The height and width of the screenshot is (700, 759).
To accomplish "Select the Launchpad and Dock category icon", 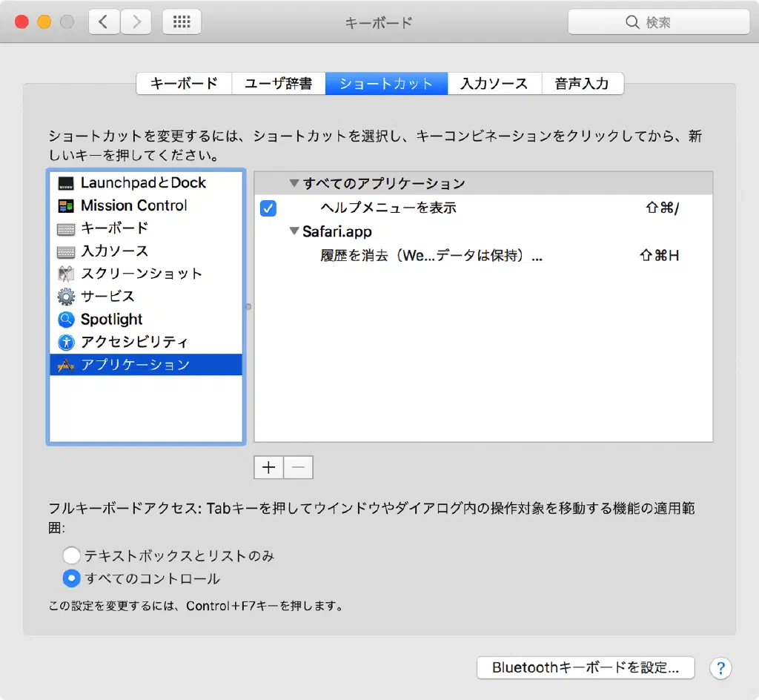I will coord(66,183).
